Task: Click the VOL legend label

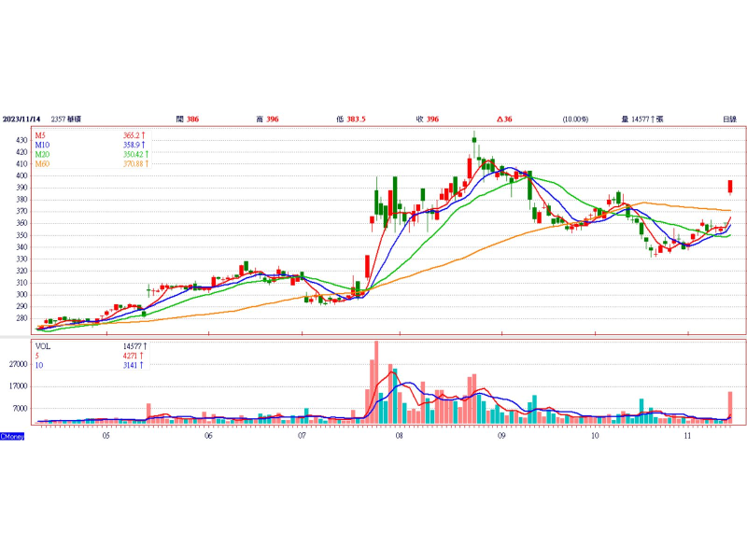Action: pos(43,346)
